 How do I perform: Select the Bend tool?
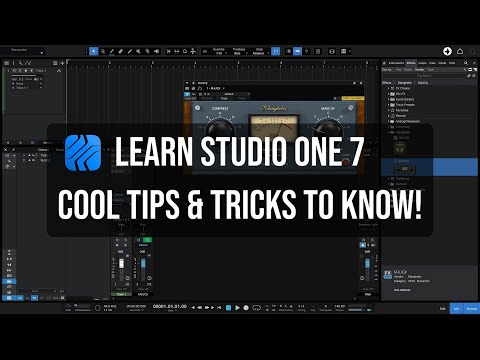click(x=148, y=51)
